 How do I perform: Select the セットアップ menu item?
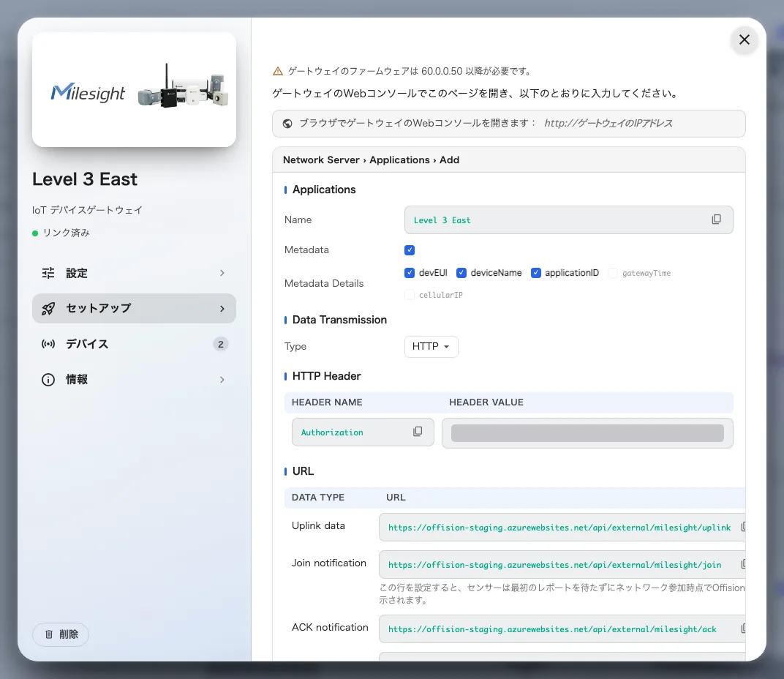[x=134, y=308]
